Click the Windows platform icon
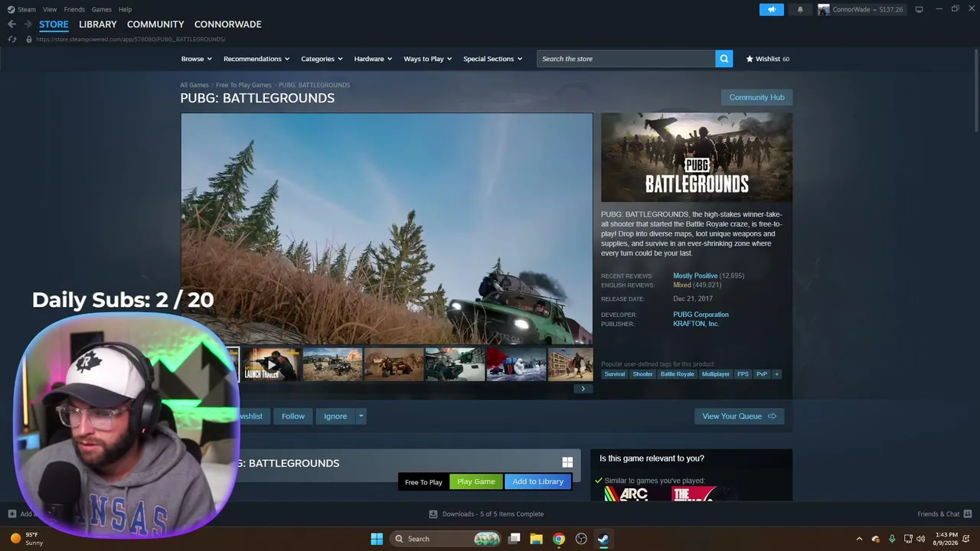 [567, 462]
